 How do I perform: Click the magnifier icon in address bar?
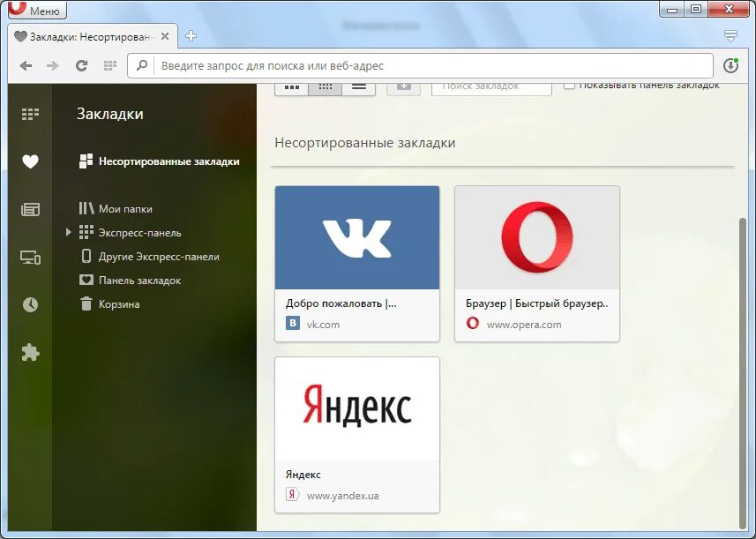(x=142, y=65)
